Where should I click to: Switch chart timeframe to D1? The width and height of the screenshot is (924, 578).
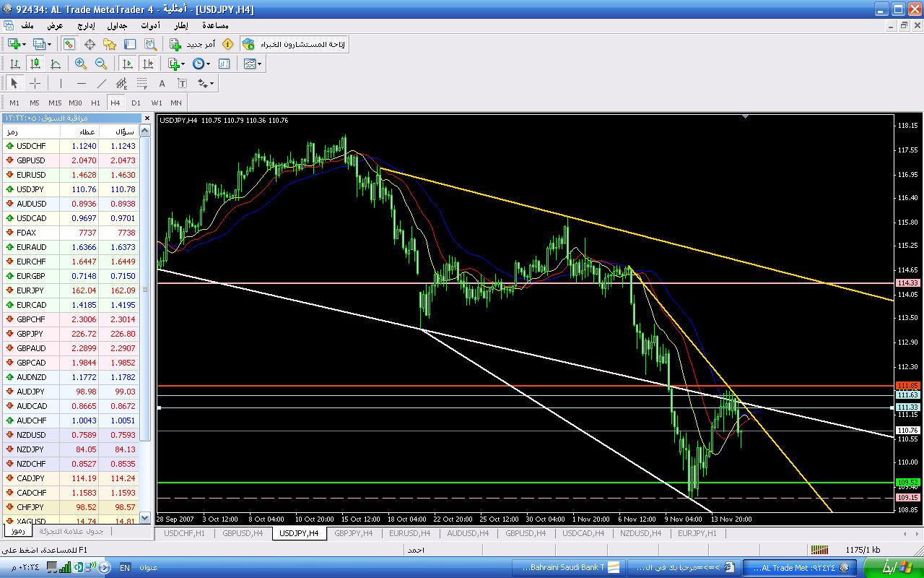tap(136, 103)
